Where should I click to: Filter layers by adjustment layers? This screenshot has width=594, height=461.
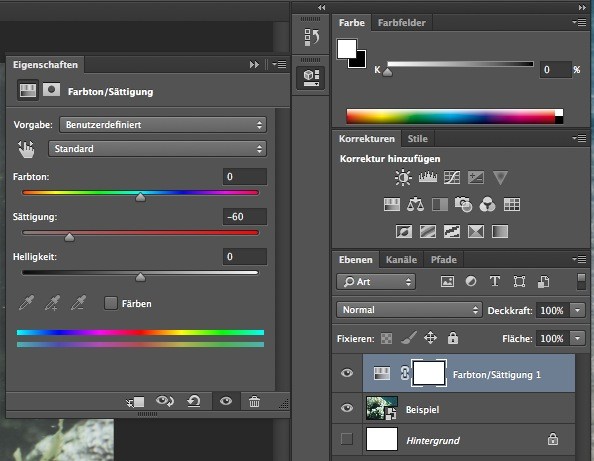pos(471,281)
